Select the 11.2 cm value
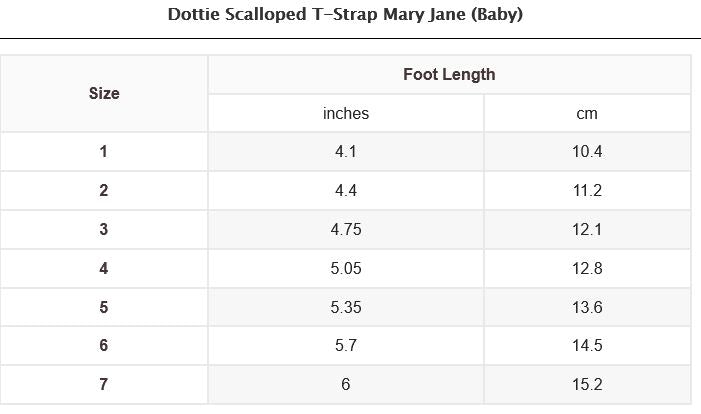The image size is (701, 414). pyautogui.click(x=587, y=191)
